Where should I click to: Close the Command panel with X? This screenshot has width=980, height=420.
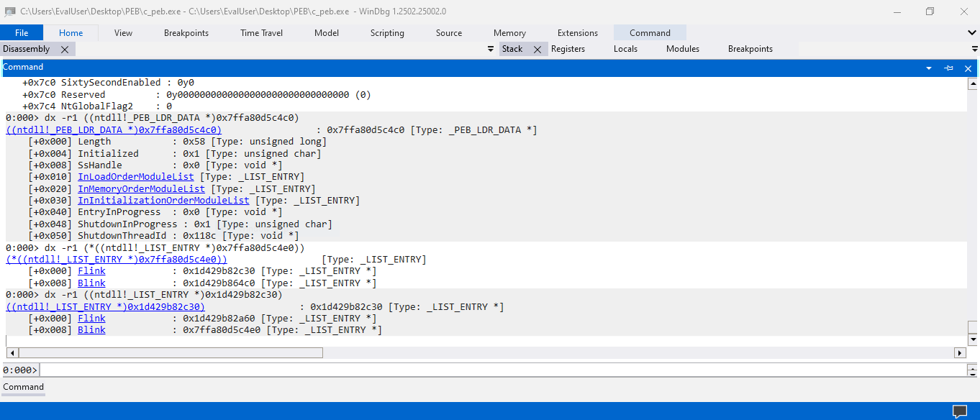point(968,68)
